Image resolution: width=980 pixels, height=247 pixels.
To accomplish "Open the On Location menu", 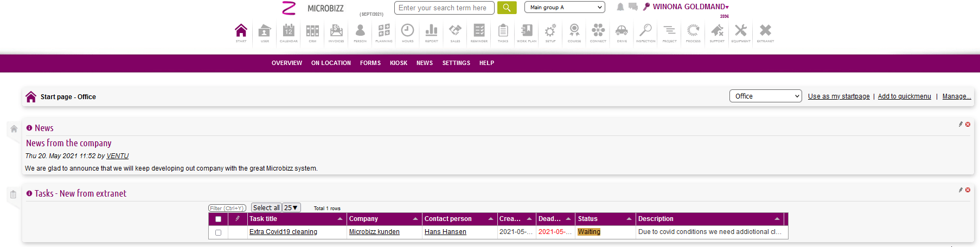I will (x=331, y=63).
